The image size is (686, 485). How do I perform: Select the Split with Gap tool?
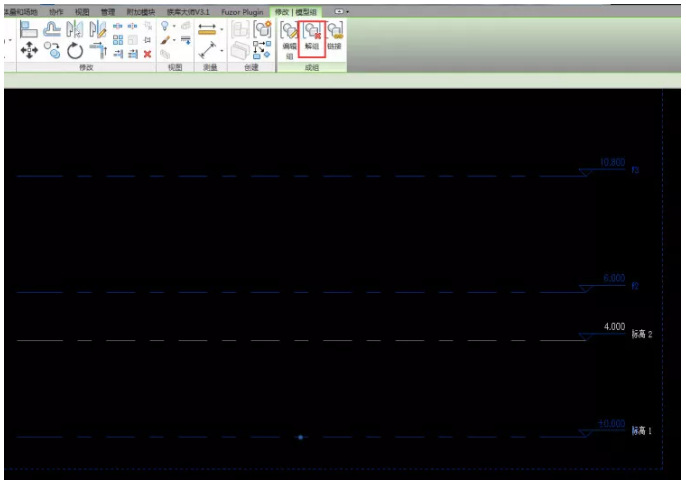pos(132,26)
